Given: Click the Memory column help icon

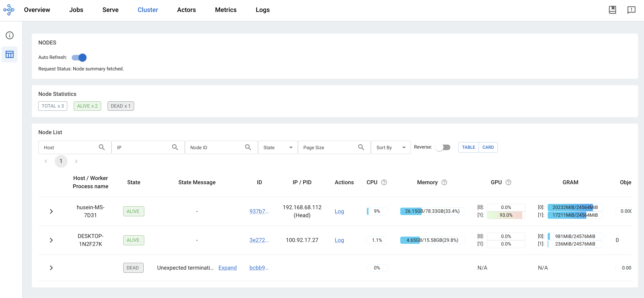Looking at the screenshot, I should click(x=444, y=182).
